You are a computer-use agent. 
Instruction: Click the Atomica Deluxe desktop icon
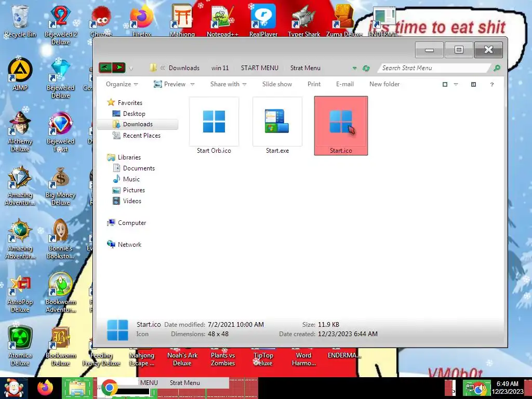click(20, 346)
